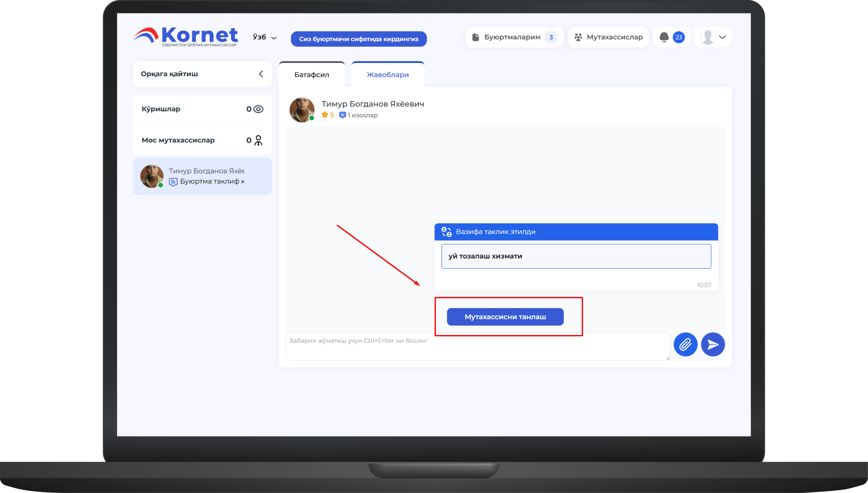
Task: Open the notifications bell icon
Action: (664, 37)
